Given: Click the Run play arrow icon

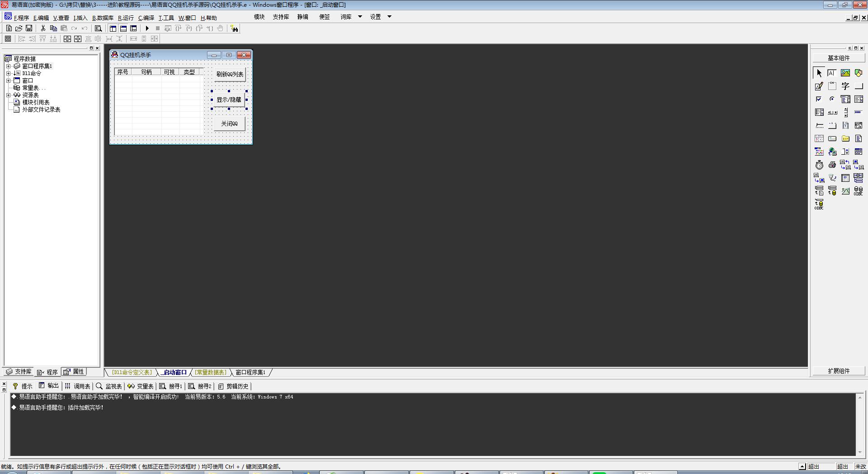Looking at the screenshot, I should coord(147,28).
